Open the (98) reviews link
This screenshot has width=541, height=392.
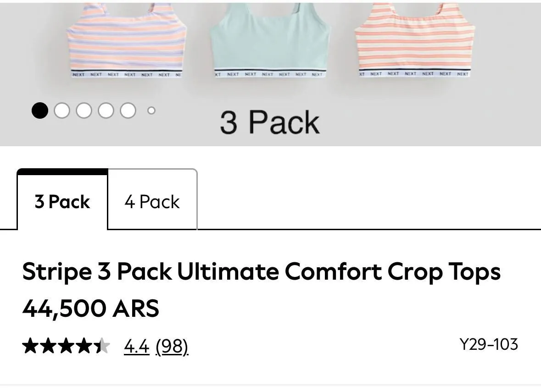pos(172,346)
